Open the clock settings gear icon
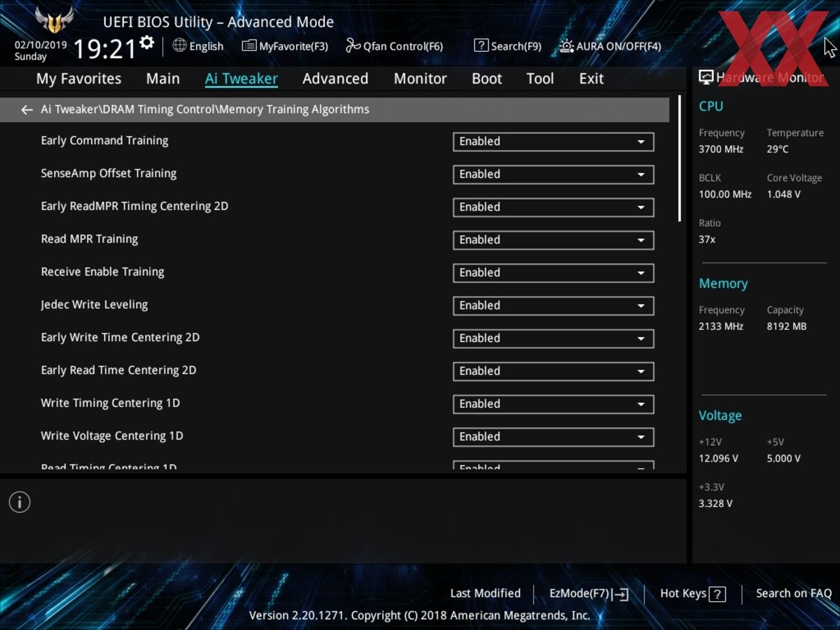840x630 pixels. click(147, 43)
